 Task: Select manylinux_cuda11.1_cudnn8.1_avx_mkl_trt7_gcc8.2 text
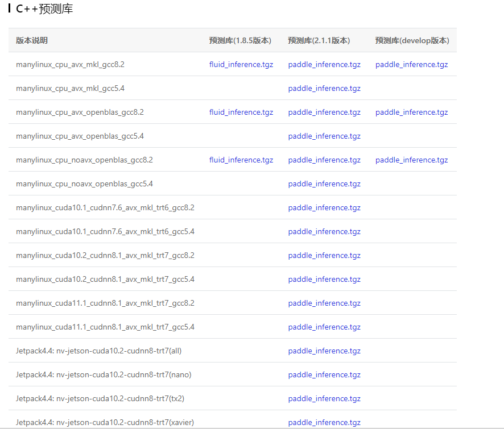[105, 303]
